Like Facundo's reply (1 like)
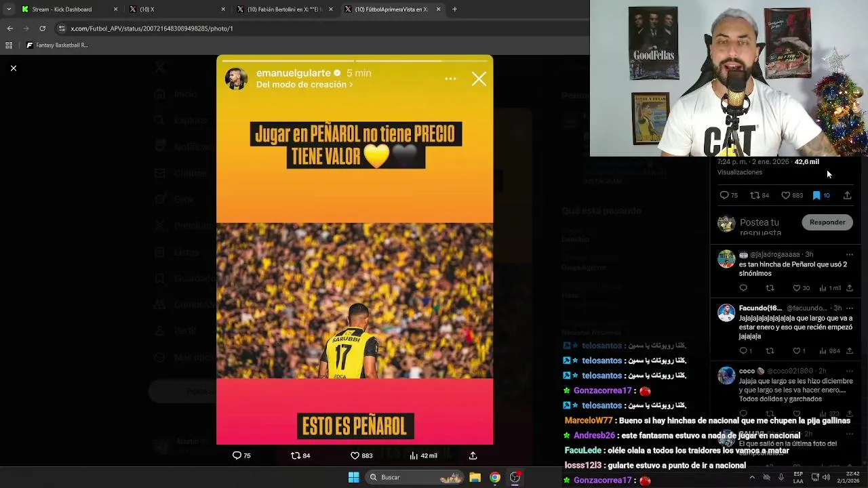Screen dimensions: 868x488 (x=797, y=350)
